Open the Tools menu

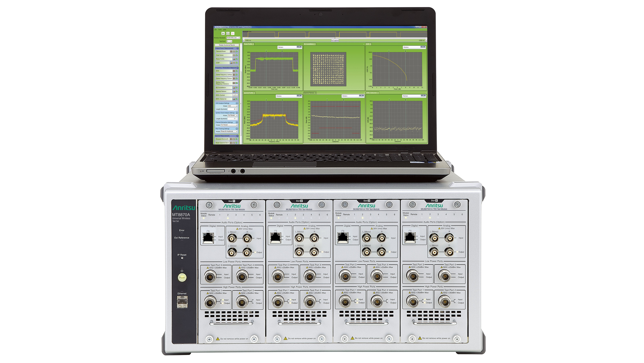[219, 30]
